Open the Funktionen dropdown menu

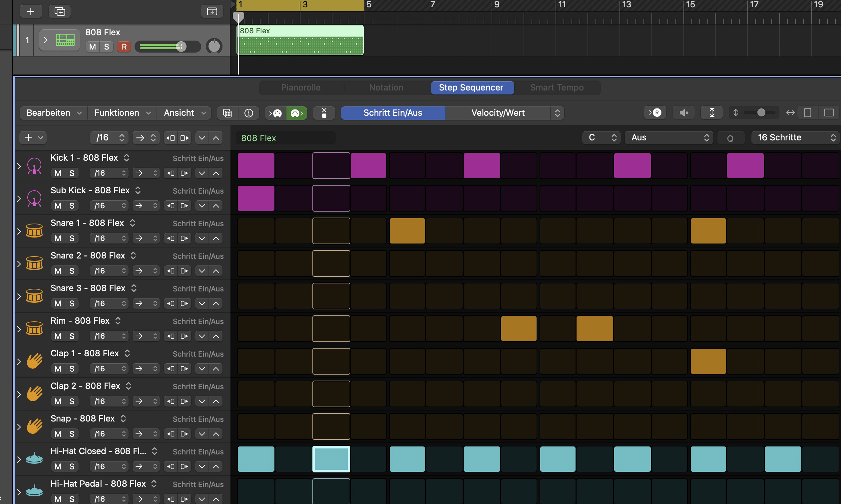(120, 113)
